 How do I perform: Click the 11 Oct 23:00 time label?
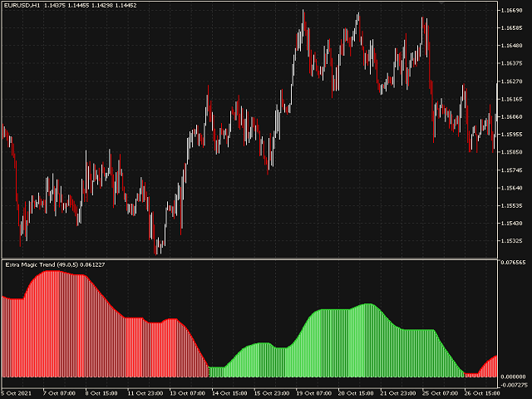click(x=145, y=393)
